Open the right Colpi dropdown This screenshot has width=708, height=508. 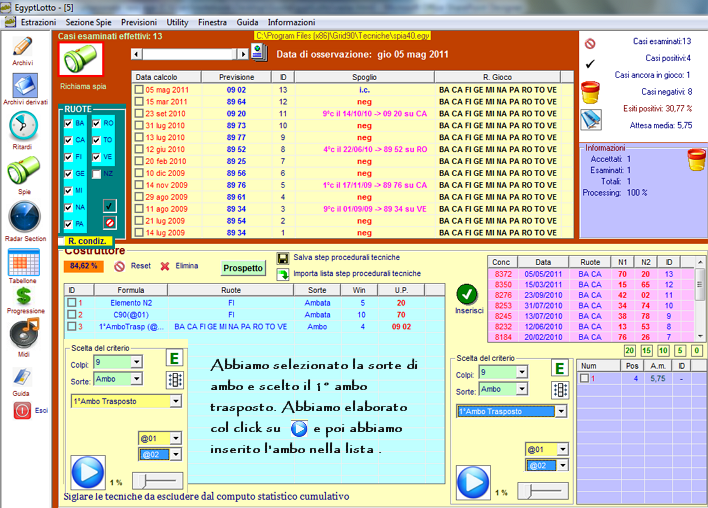[522, 372]
